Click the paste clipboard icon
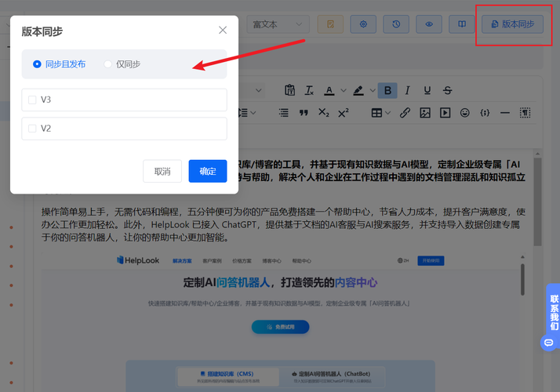560x392 pixels. pyautogui.click(x=289, y=90)
